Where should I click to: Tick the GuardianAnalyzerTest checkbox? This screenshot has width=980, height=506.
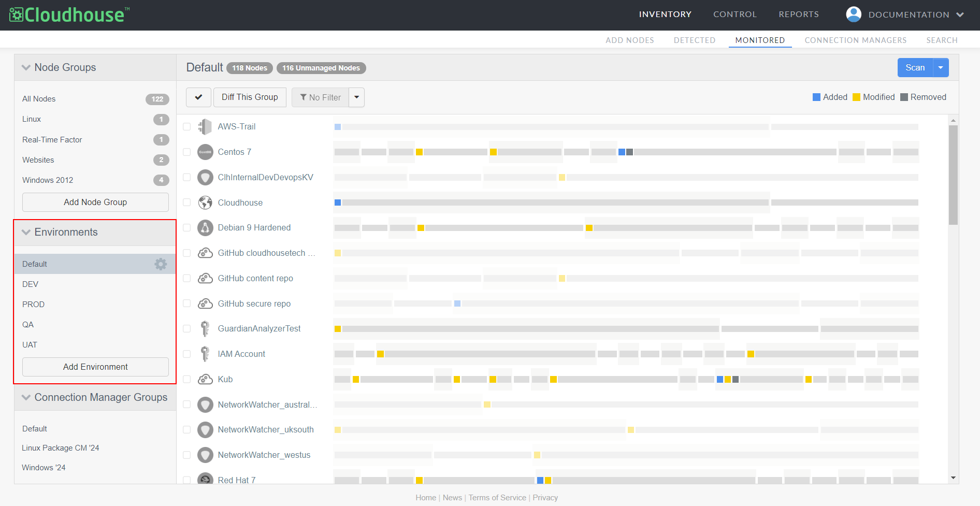[187, 328]
